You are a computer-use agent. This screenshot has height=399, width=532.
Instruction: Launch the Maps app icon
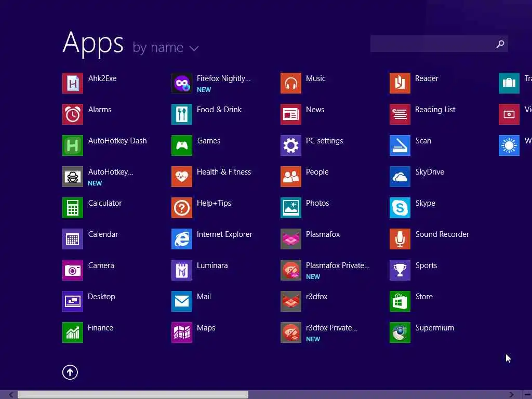[x=182, y=332]
